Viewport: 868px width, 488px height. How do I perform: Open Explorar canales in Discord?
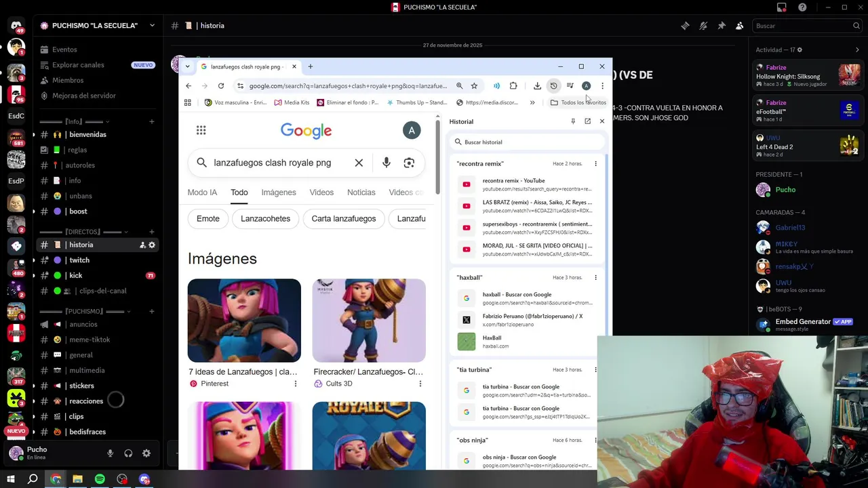(78, 65)
